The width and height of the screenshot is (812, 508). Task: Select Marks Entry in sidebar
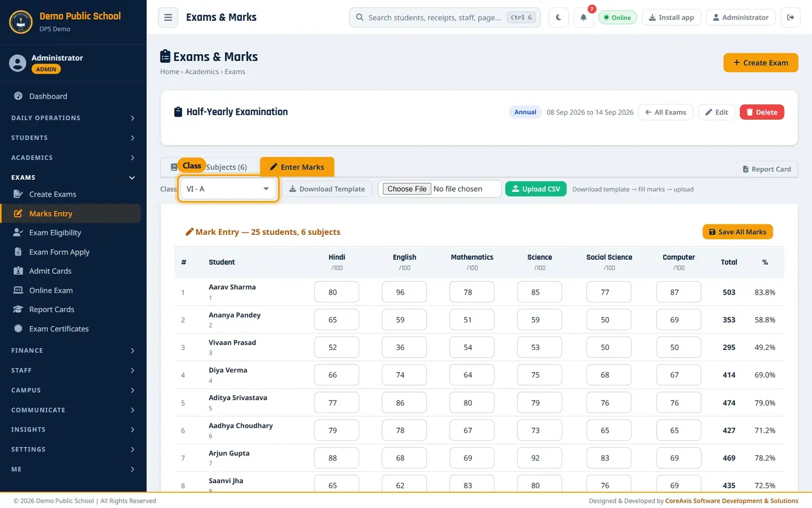70,213
